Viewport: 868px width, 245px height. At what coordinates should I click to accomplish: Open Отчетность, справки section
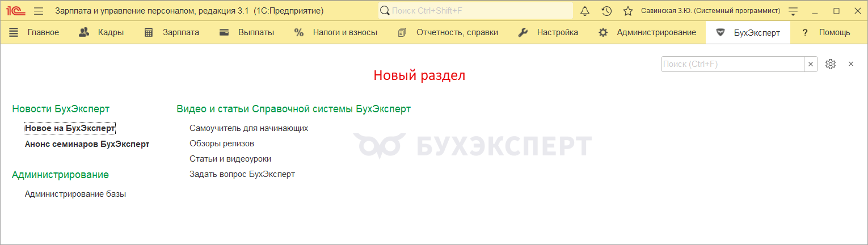448,32
